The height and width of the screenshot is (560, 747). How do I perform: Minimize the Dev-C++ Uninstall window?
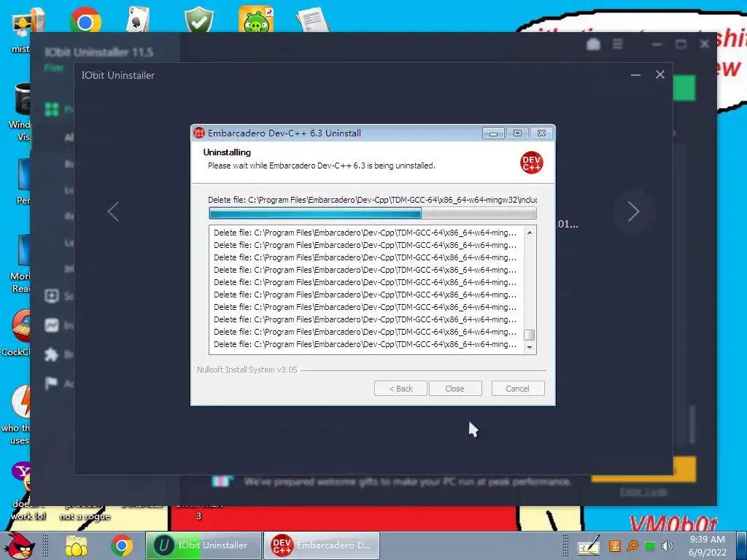[x=493, y=133]
